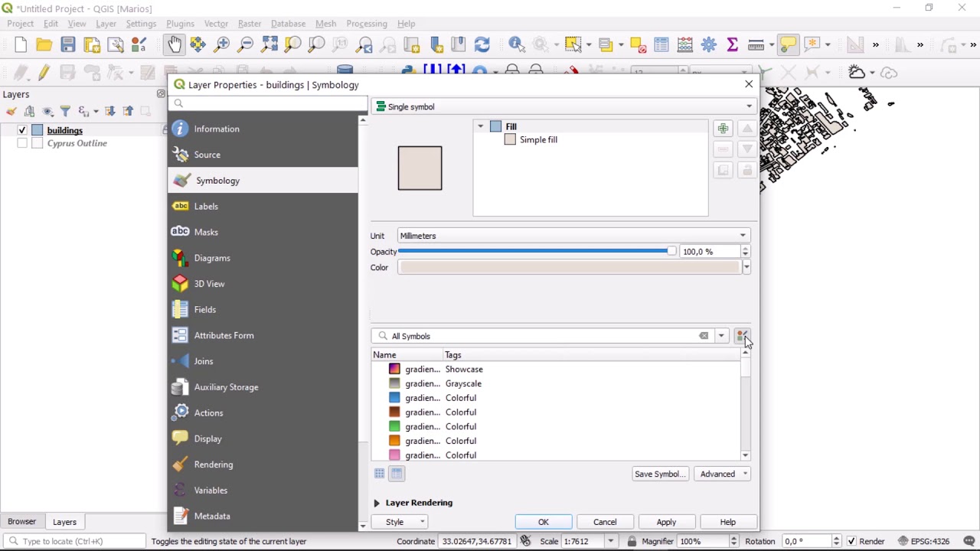Select the New Print Layout icon
980x551 pixels.
coord(92,44)
